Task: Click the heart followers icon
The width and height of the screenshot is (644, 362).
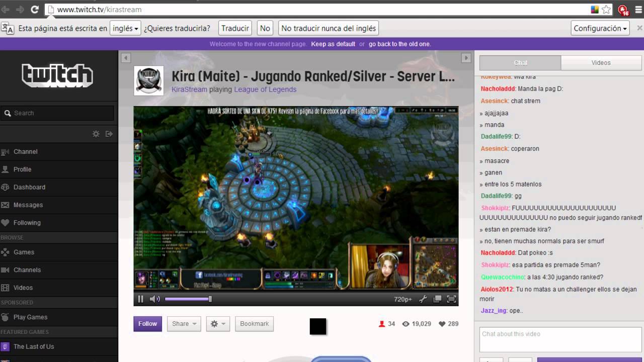Action: pyautogui.click(x=442, y=324)
